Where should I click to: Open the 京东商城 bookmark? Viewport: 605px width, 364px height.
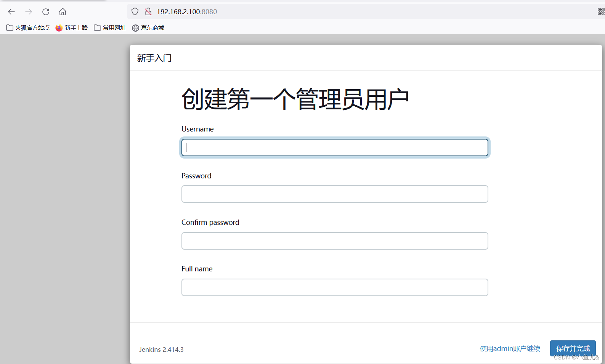click(x=148, y=28)
